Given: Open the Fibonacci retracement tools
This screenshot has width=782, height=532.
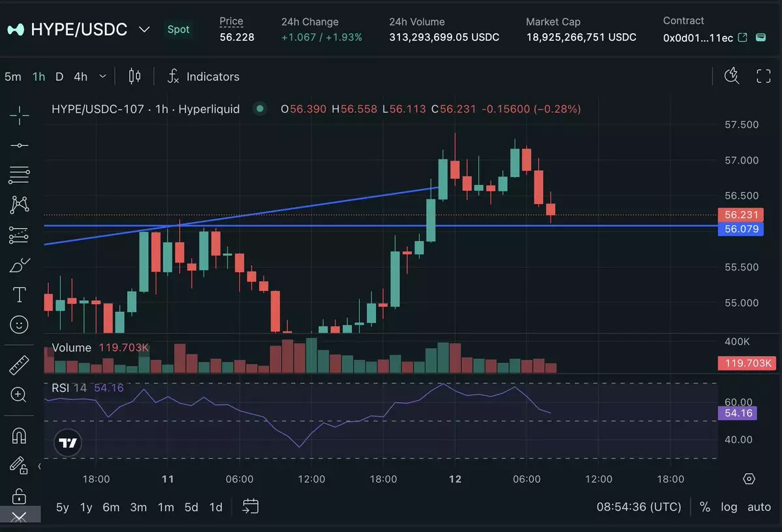Looking at the screenshot, I should tap(20, 175).
